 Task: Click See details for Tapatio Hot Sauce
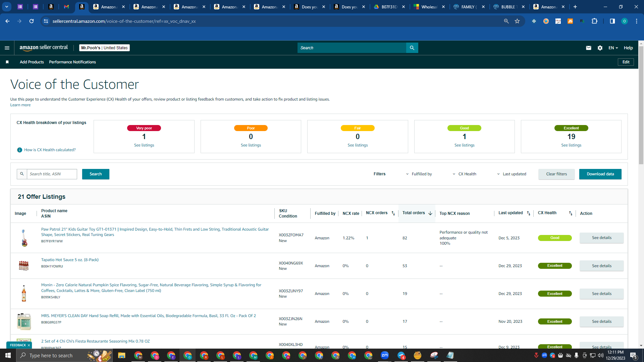(x=602, y=266)
